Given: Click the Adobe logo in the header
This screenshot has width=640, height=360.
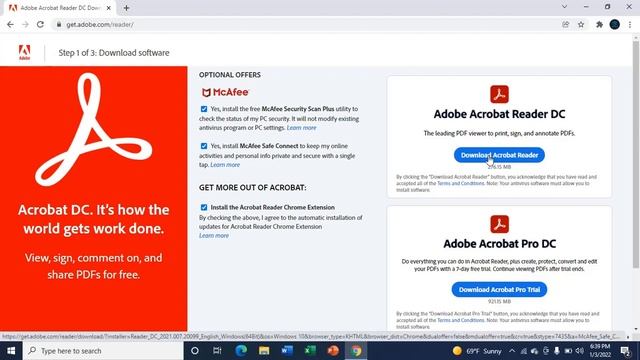Looking at the screenshot, I should [x=24, y=52].
